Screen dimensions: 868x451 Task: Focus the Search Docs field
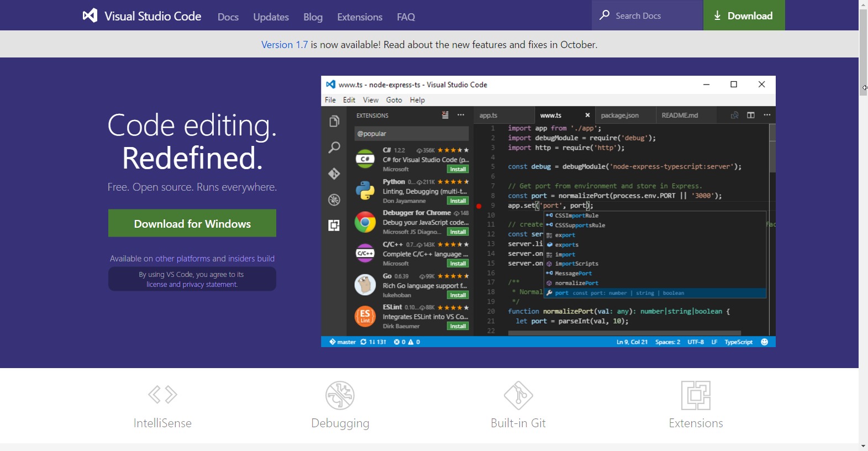click(648, 15)
